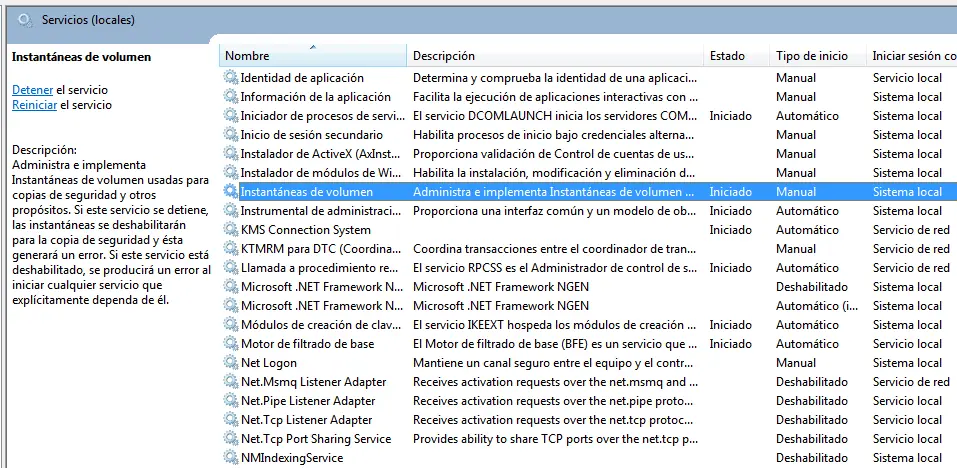Click gear icon of Iniciador de procesos
Screen dimensions: 957x468
pos(231,115)
